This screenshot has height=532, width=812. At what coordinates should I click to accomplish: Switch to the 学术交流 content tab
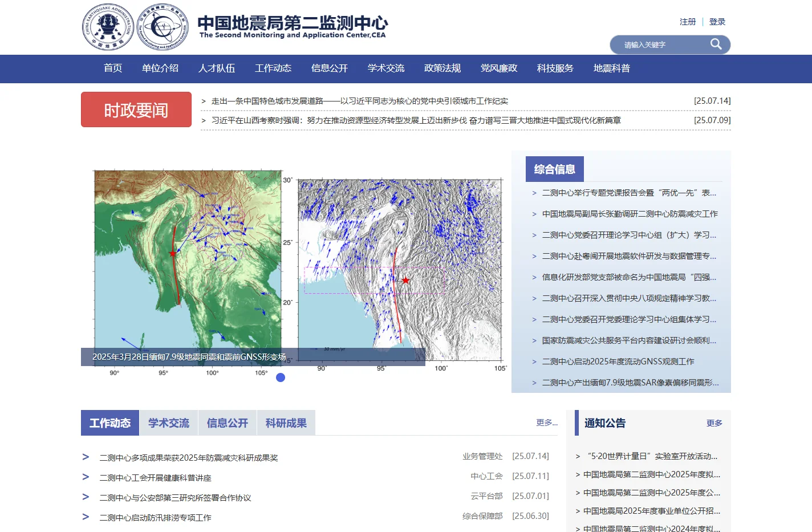[x=169, y=423]
